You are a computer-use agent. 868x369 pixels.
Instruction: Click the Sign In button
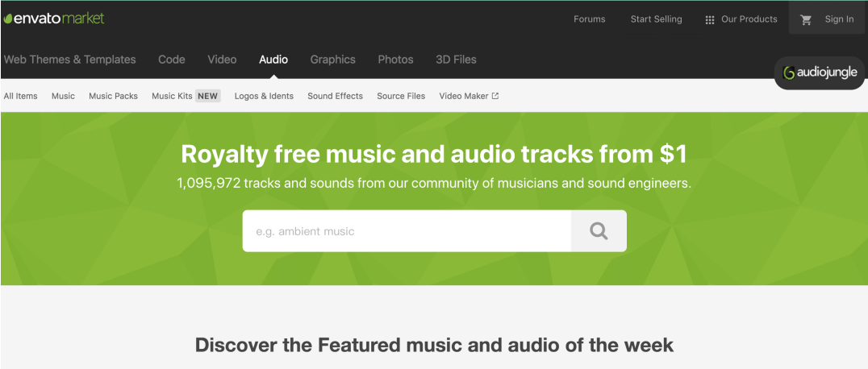(x=839, y=19)
